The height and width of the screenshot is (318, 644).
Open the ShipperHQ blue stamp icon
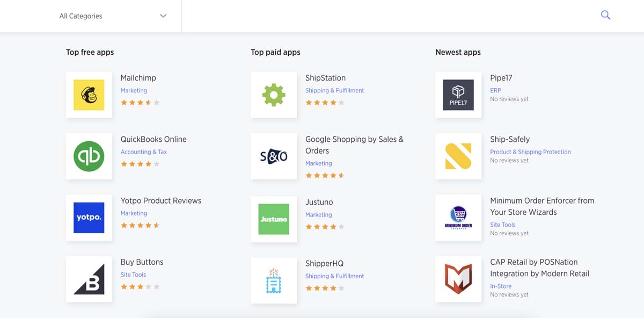pyautogui.click(x=274, y=280)
